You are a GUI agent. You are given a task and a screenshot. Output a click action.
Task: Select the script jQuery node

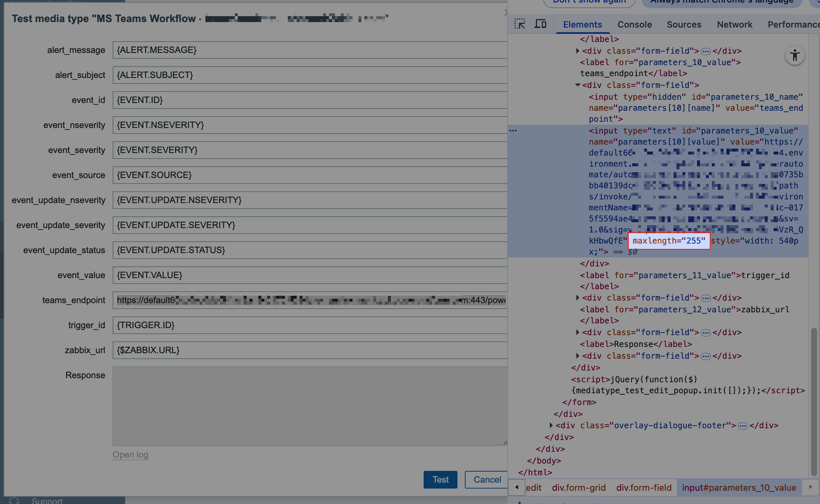(x=688, y=385)
